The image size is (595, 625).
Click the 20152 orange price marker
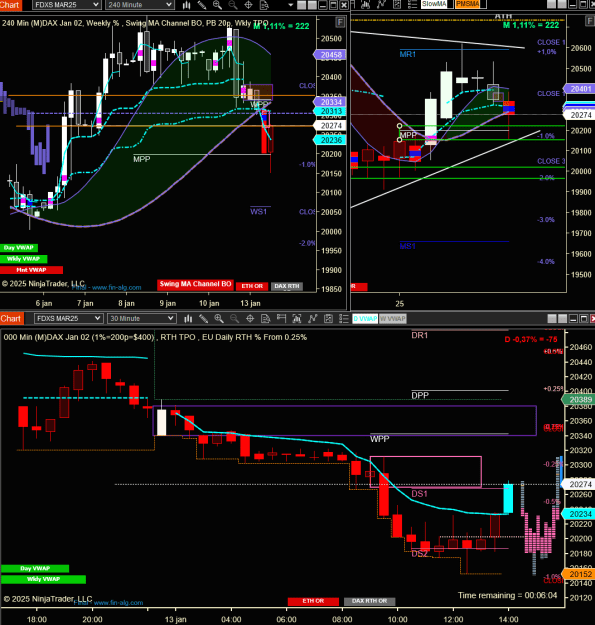click(579, 574)
